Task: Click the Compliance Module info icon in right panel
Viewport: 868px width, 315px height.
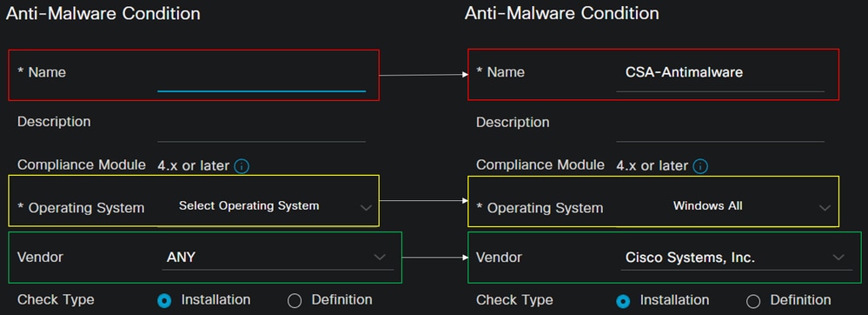Action: [x=700, y=166]
